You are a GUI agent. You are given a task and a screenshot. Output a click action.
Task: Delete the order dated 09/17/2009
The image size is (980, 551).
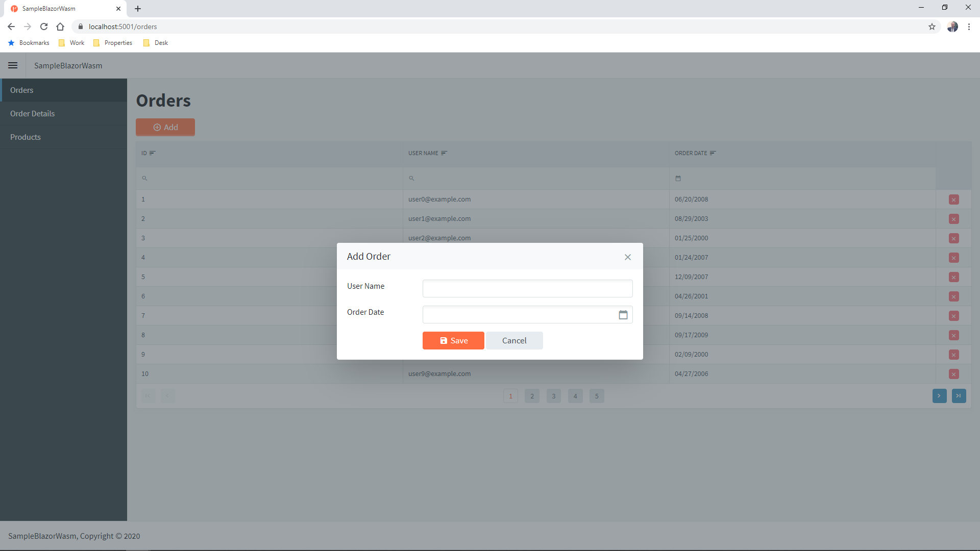click(953, 335)
